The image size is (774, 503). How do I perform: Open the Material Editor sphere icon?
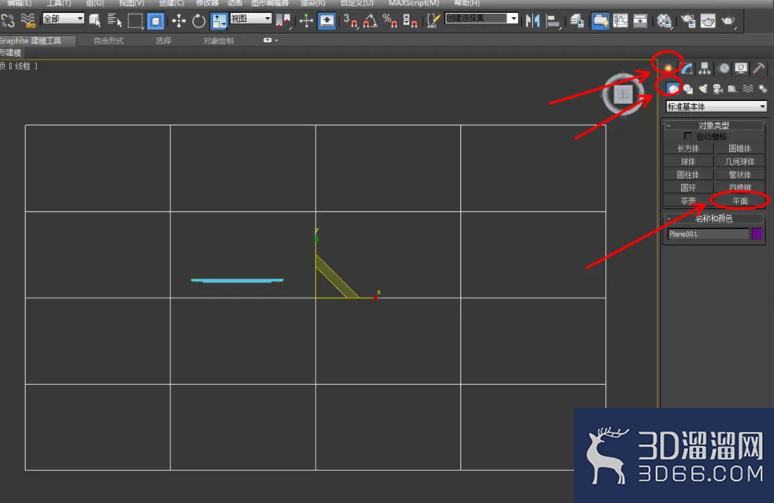point(664,21)
